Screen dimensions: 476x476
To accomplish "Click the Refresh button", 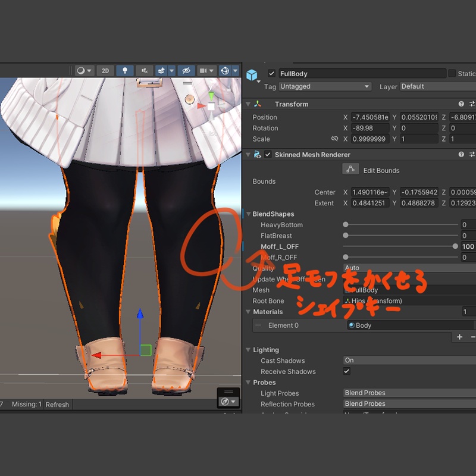I will pyautogui.click(x=57, y=405).
